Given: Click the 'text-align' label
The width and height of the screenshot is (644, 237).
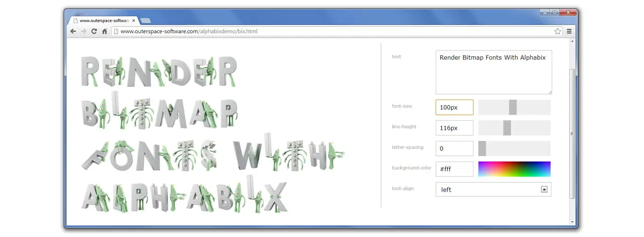Looking at the screenshot, I should (403, 188).
